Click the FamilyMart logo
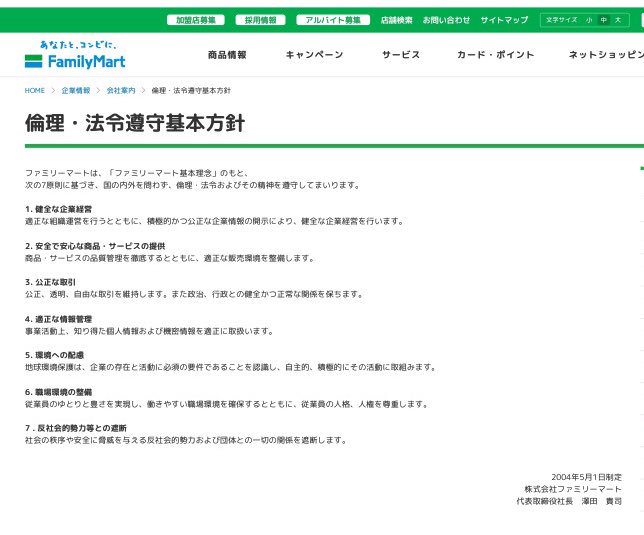The width and height of the screenshot is (644, 535). click(75, 62)
